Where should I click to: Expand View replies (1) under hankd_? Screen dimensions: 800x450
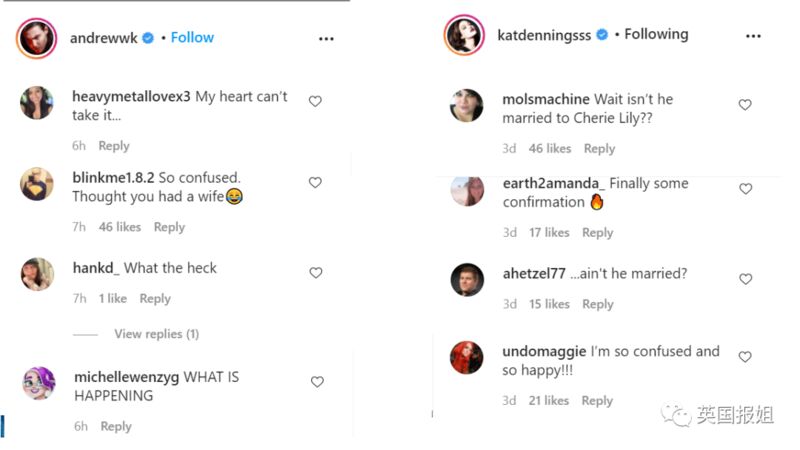[156, 334]
